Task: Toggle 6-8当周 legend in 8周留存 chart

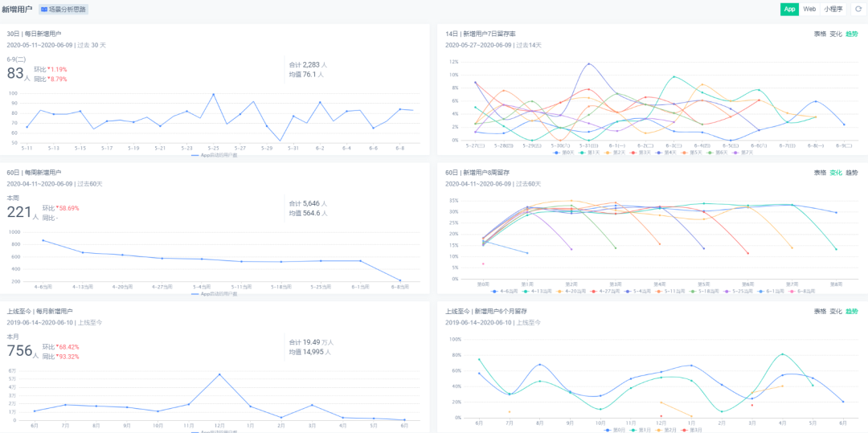Action: 800,292
